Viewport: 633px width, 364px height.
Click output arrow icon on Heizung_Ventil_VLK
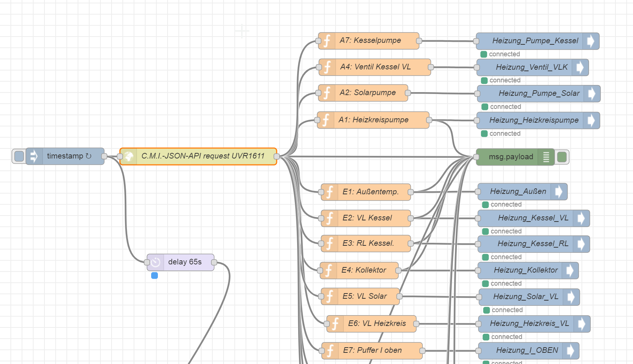click(x=580, y=68)
